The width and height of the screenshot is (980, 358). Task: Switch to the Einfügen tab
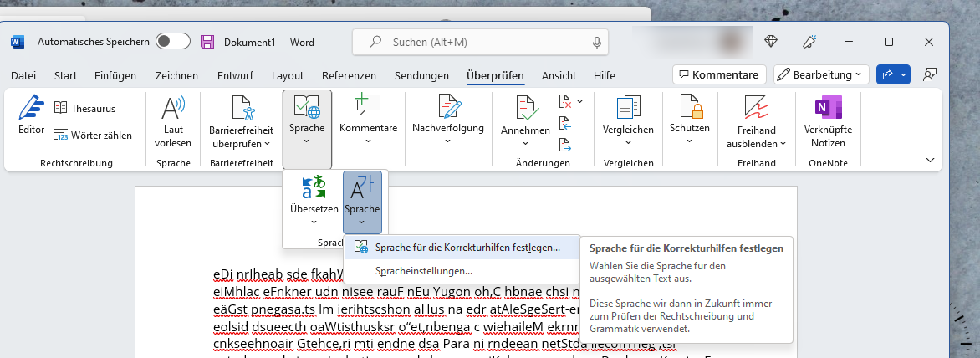pyautogui.click(x=115, y=75)
